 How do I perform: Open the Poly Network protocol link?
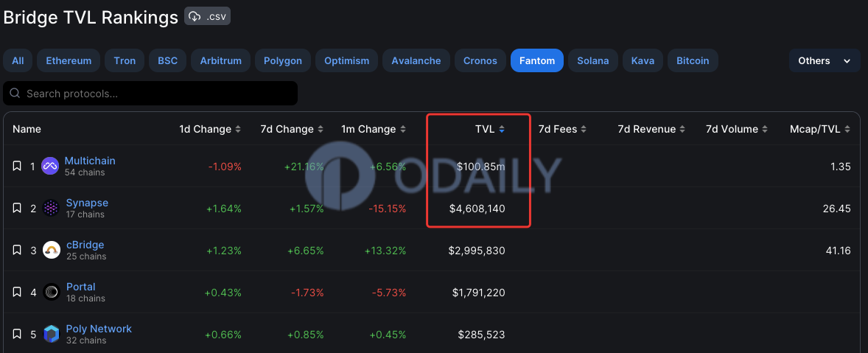(x=99, y=329)
